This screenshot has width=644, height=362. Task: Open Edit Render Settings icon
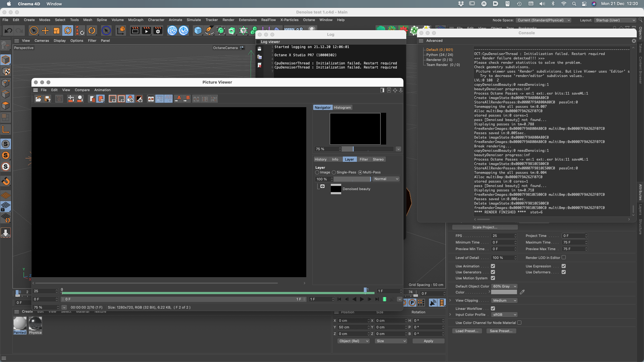[158, 30]
